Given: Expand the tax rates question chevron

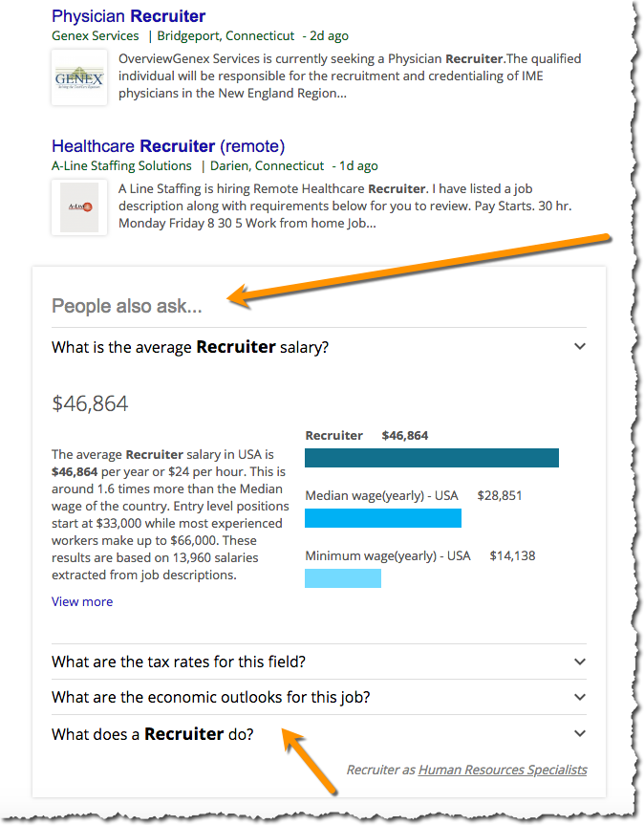Looking at the screenshot, I should click(580, 662).
